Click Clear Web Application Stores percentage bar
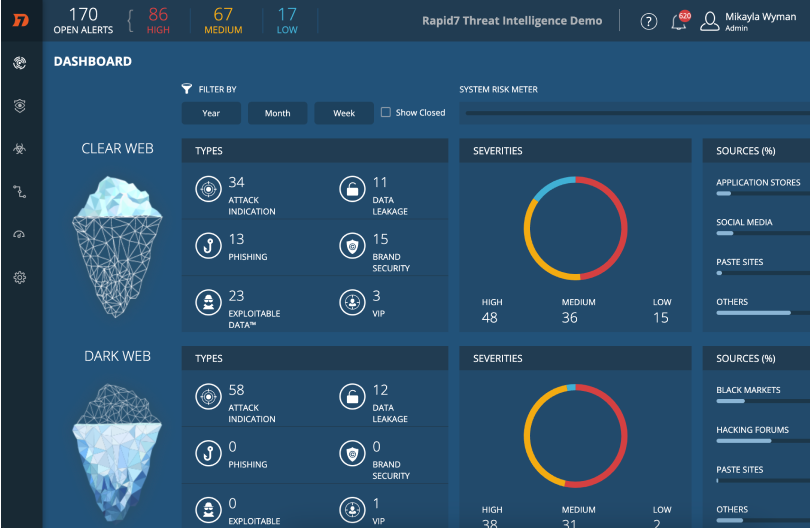The height and width of the screenshot is (528, 810). click(763, 194)
